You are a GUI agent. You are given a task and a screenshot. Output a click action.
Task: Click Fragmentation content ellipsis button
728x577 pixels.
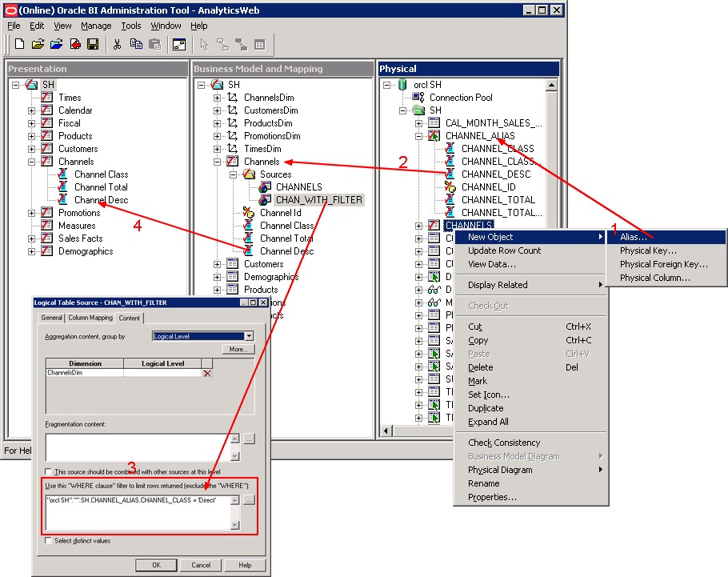(249, 439)
